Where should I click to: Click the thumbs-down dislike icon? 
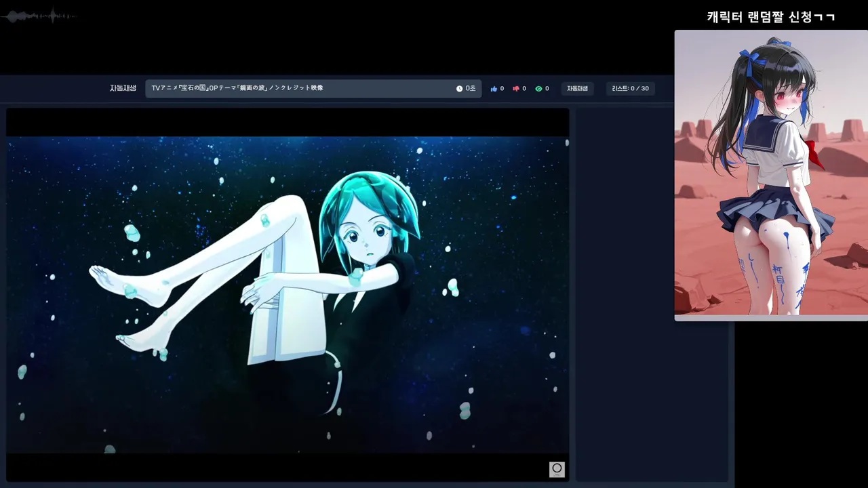(x=516, y=89)
